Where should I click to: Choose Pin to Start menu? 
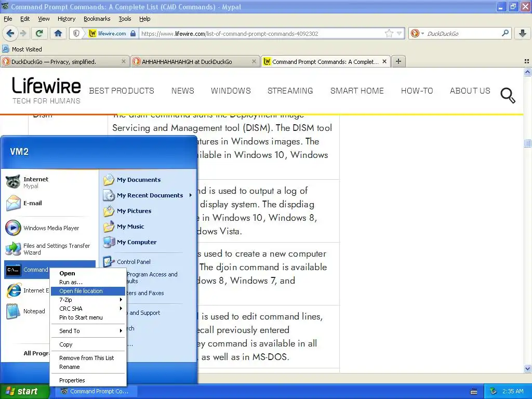tap(88, 317)
